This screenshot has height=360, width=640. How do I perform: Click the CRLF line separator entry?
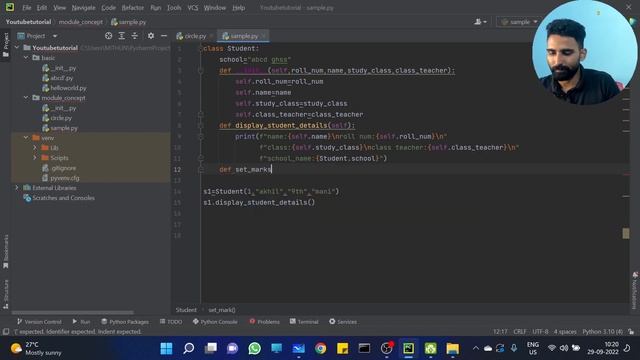[x=520, y=331]
